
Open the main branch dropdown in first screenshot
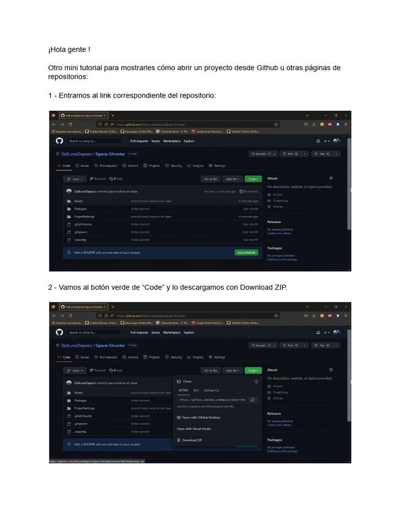tap(75, 179)
